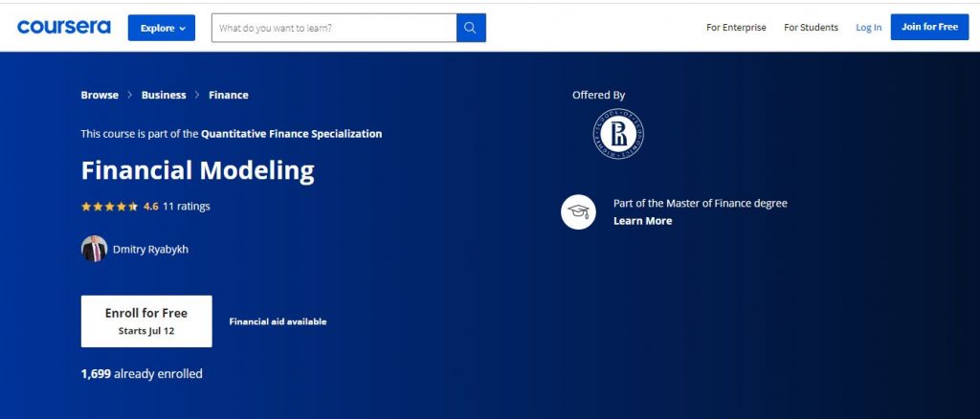Open the Explore dropdown menu
The width and height of the screenshot is (980, 419).
coord(161,28)
